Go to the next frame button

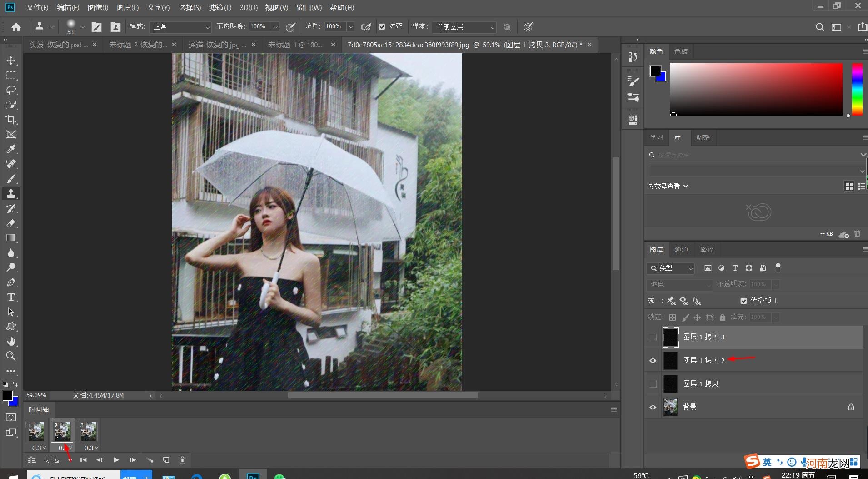[133, 460]
